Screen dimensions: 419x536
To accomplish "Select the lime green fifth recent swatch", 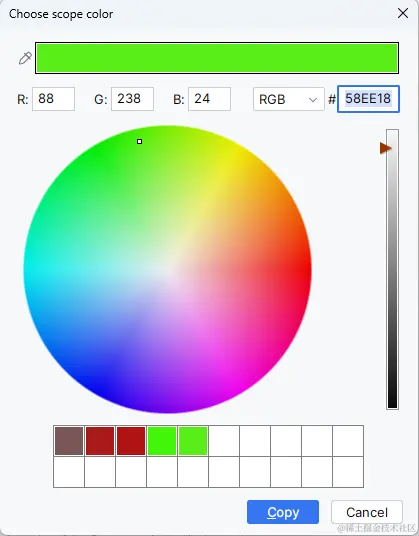I will click(193, 441).
